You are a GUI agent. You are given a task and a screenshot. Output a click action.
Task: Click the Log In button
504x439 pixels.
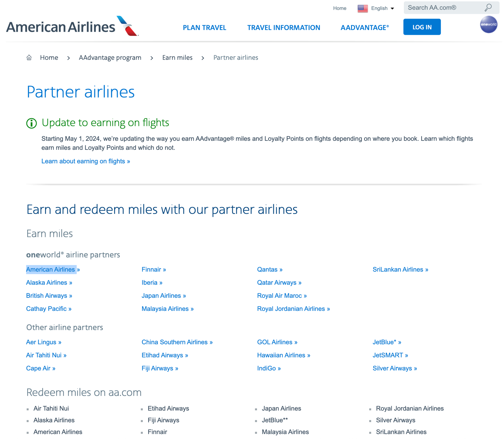point(422,27)
